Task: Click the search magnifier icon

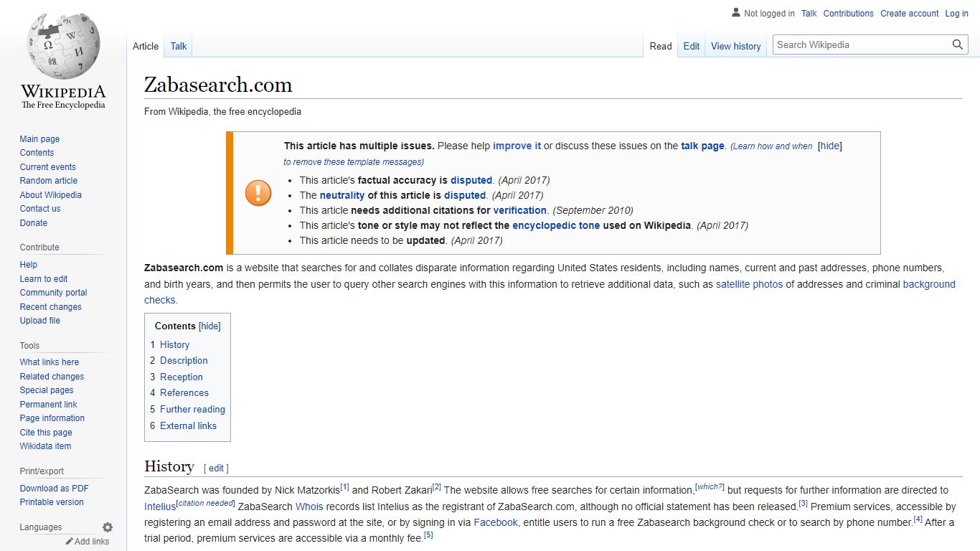Action: [958, 44]
